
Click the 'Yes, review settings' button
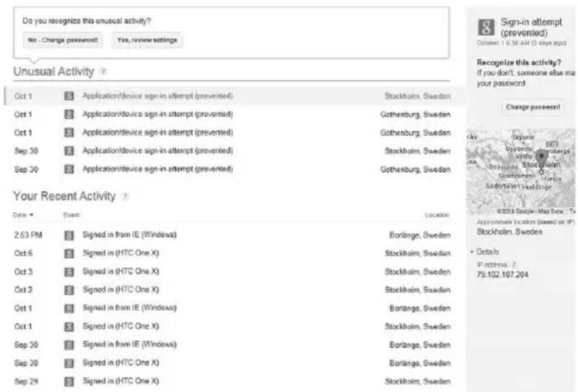(147, 40)
